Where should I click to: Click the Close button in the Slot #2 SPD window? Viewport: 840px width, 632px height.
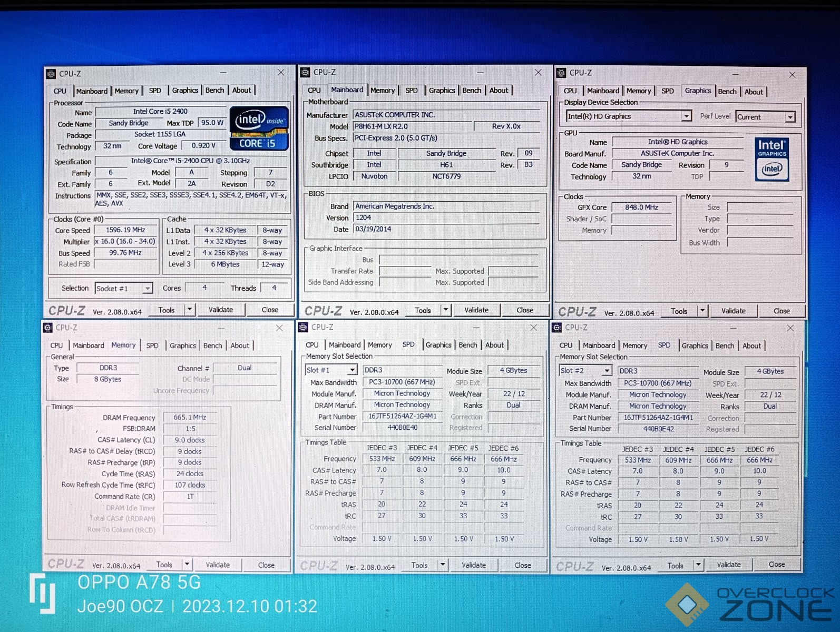777,565
